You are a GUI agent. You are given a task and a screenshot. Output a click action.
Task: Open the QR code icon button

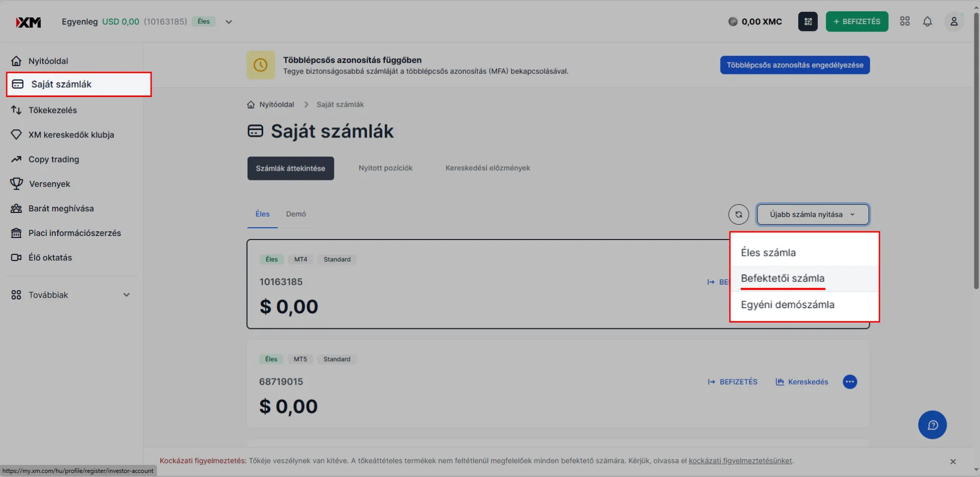pyautogui.click(x=807, y=21)
